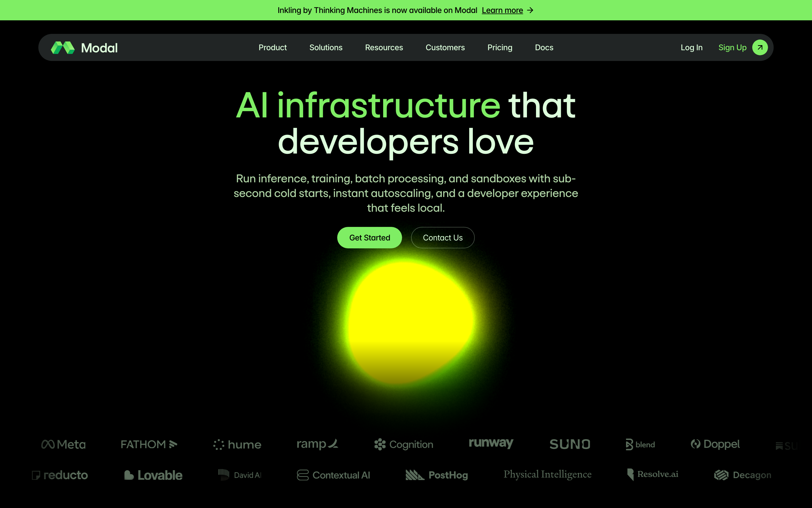Click the Doppel logo

tap(715, 444)
